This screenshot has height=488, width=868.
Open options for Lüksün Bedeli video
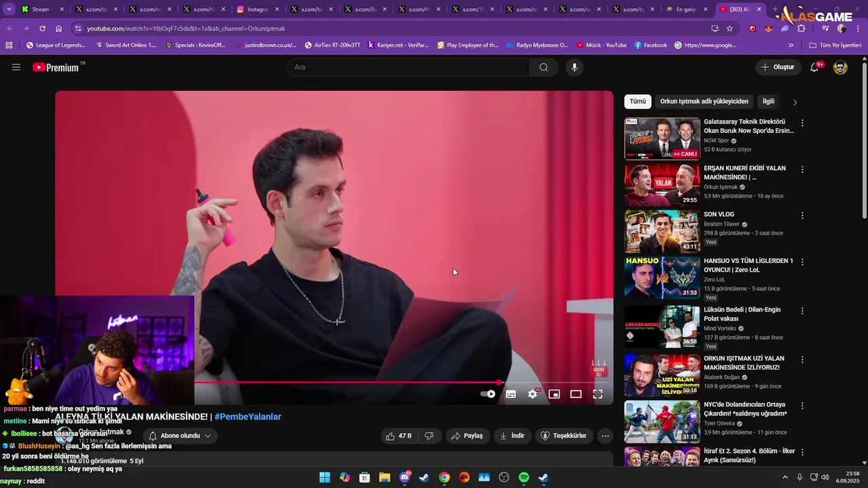click(802, 311)
